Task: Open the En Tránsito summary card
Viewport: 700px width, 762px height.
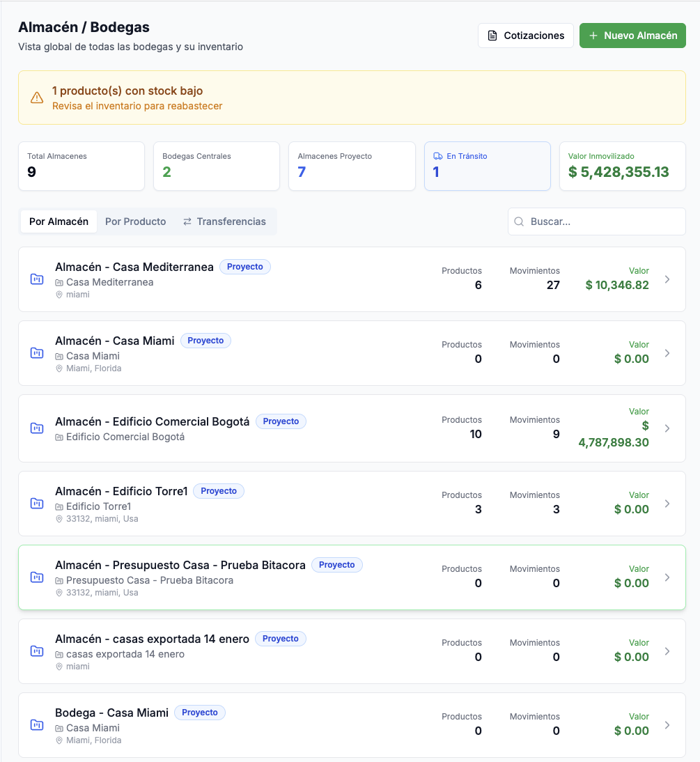Action: (487, 166)
